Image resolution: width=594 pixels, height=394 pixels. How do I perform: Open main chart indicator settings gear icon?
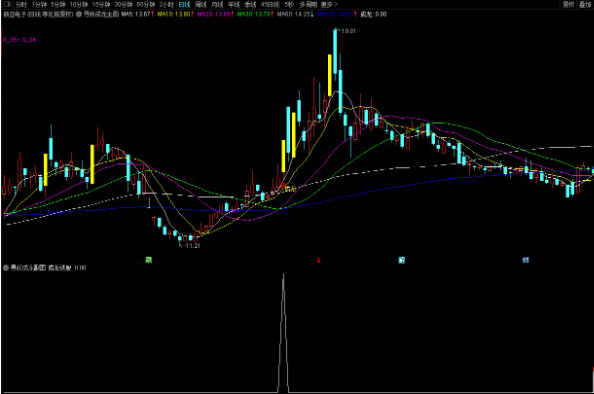[x=79, y=14]
